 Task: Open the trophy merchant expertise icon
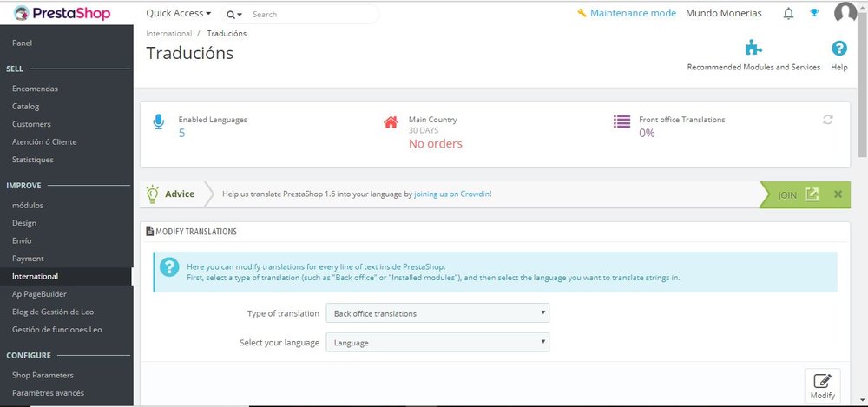pos(814,13)
